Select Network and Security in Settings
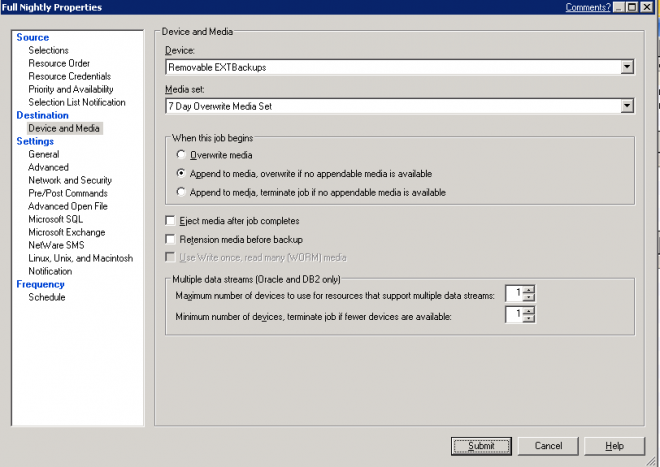Viewport: 660px width, 467px height. (x=70, y=180)
